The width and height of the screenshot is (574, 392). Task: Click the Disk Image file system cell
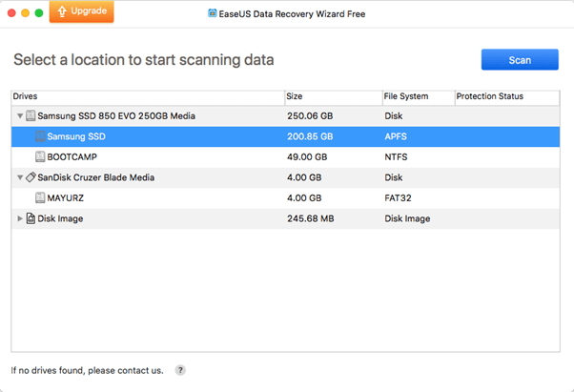point(407,218)
